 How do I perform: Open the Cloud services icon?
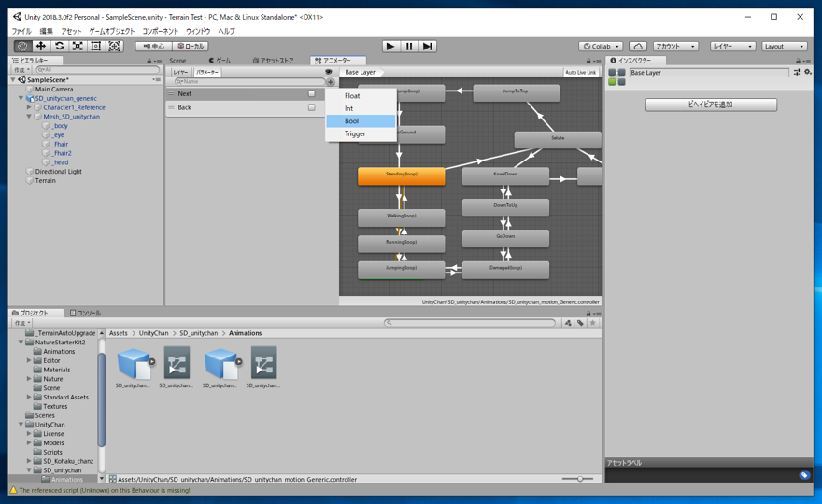(x=637, y=46)
